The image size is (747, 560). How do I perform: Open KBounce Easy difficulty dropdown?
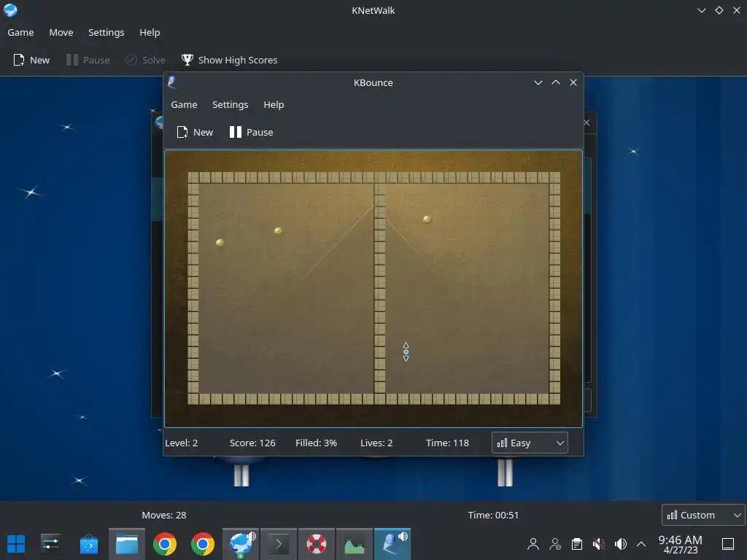(530, 443)
